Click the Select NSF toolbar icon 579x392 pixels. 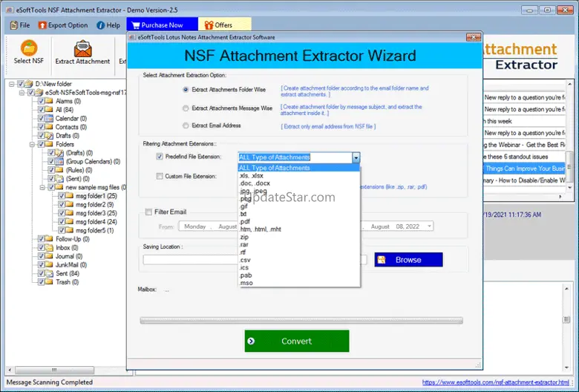(x=29, y=48)
